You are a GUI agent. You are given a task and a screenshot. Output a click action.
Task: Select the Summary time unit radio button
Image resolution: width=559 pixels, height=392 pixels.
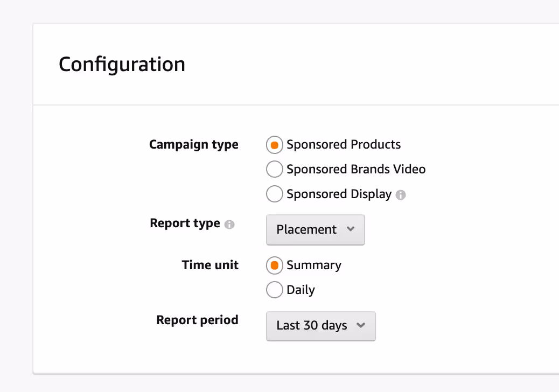pos(275,265)
